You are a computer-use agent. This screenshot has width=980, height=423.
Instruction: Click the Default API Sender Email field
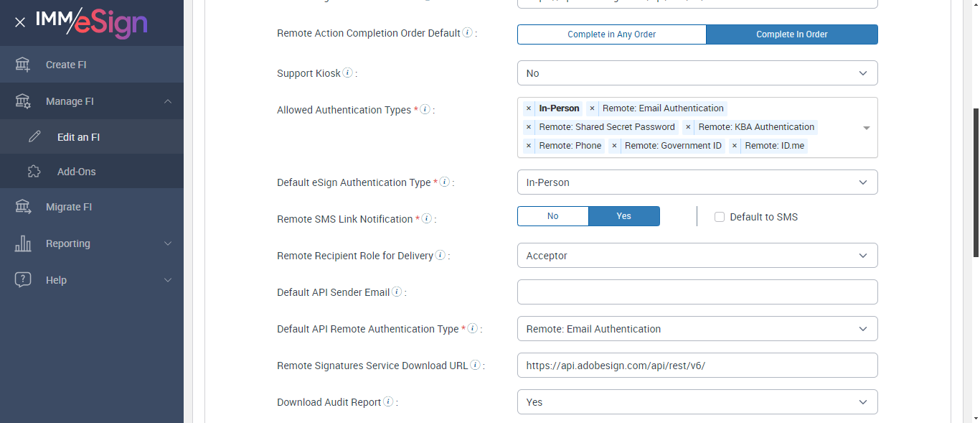697,292
